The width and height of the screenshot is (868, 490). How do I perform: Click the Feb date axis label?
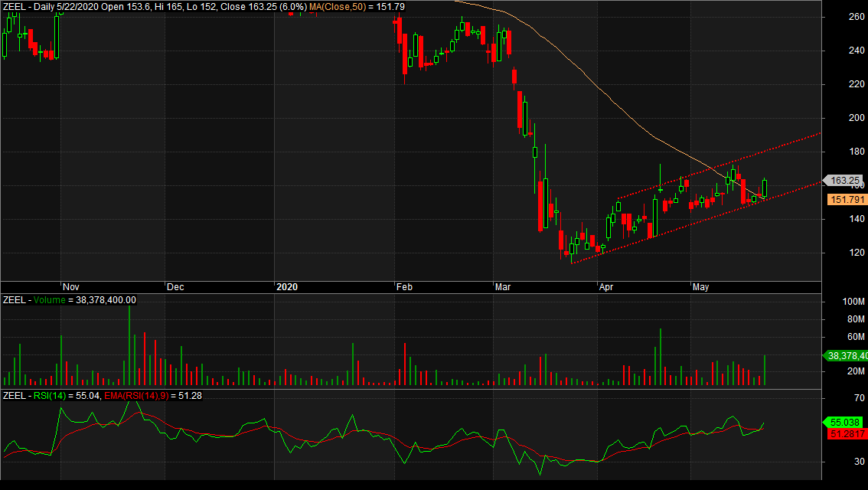pos(404,287)
